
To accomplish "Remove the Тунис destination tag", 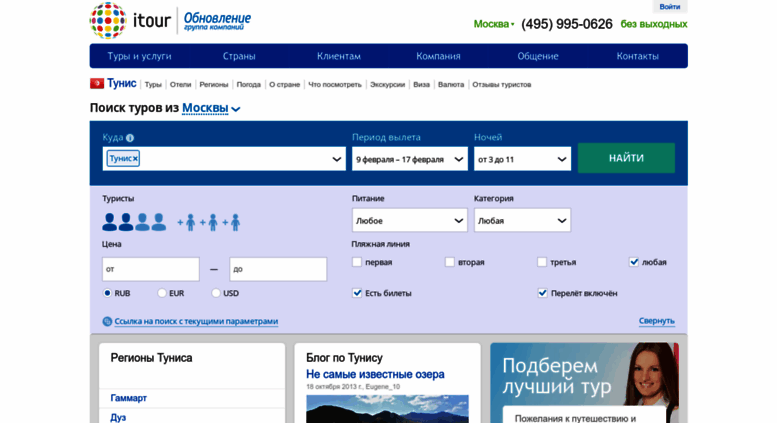I will pos(135,158).
